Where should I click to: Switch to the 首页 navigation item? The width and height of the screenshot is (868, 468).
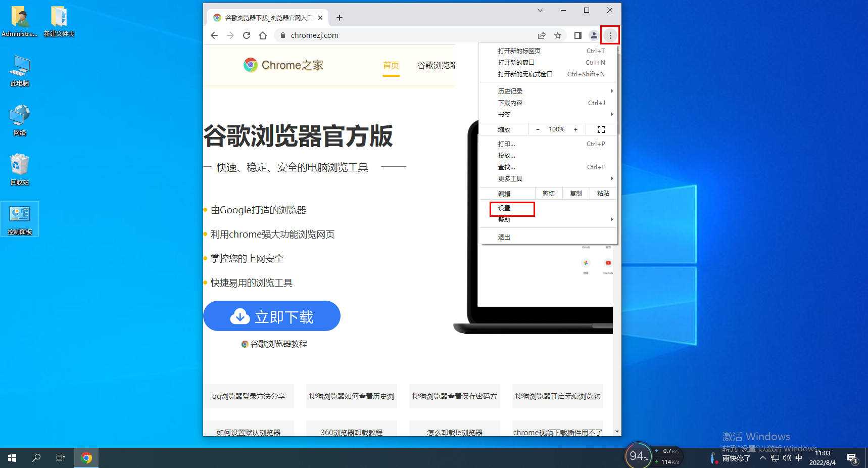(x=391, y=65)
